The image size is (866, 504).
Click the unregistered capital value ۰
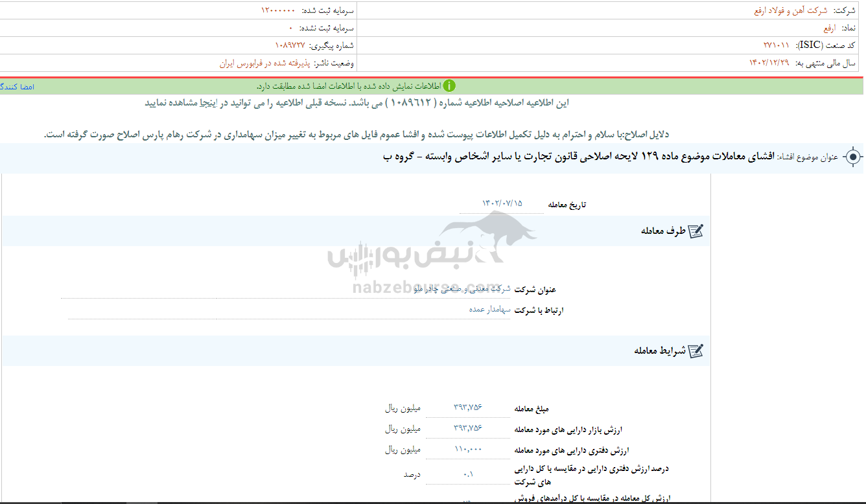[291, 28]
